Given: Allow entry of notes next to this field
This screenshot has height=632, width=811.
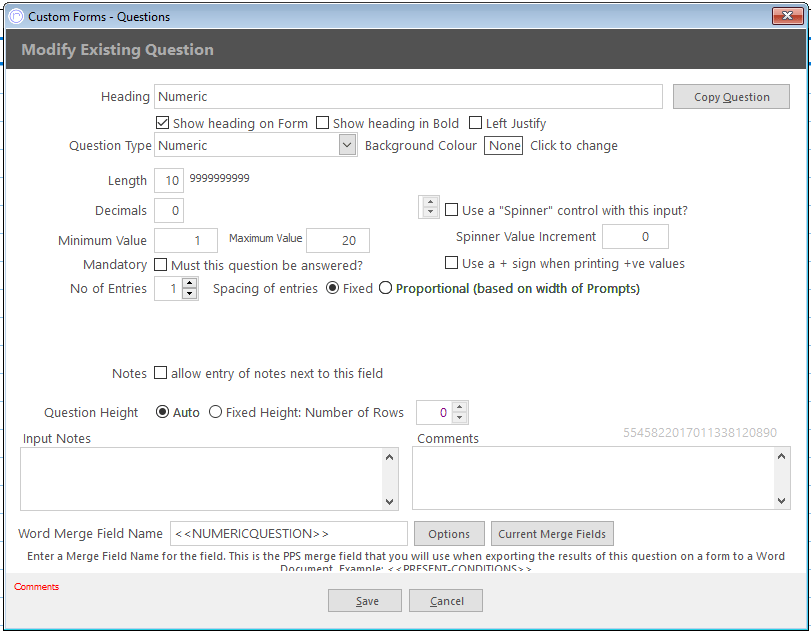Looking at the screenshot, I should 160,373.
